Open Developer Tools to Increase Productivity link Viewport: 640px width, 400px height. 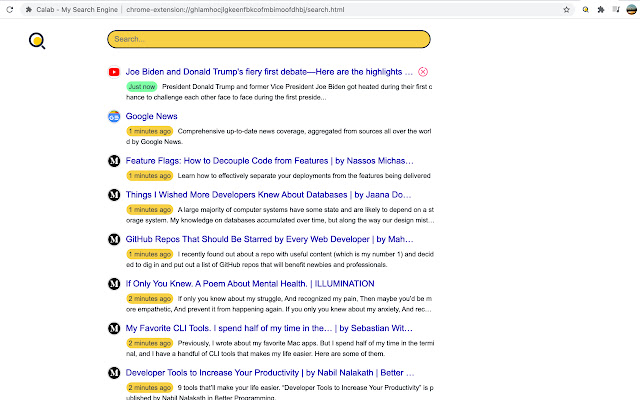click(x=270, y=373)
